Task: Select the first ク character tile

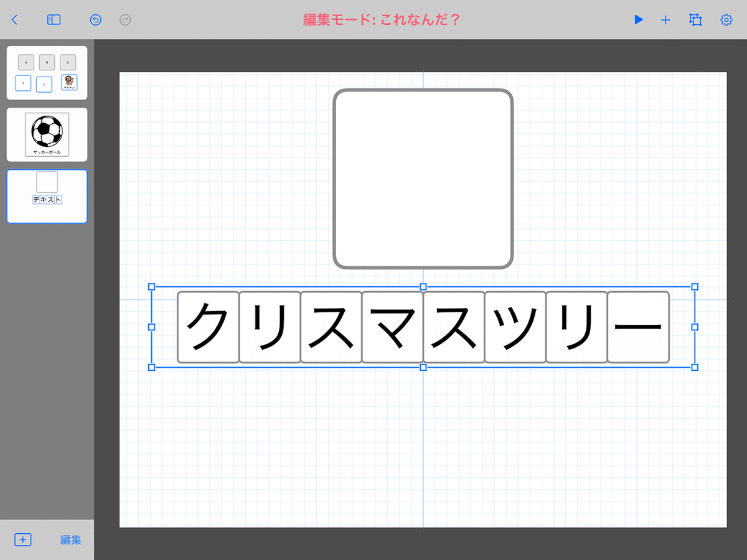Action: click(209, 327)
